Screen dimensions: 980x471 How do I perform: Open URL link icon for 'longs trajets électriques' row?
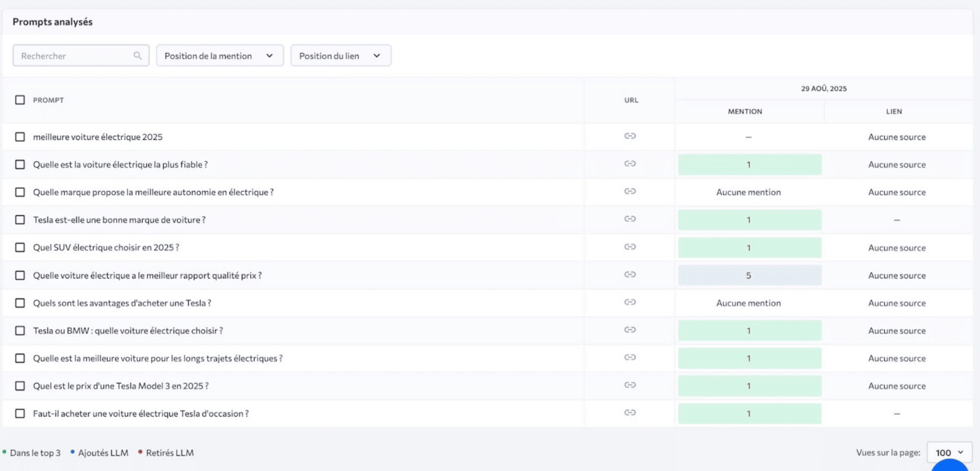click(x=630, y=357)
